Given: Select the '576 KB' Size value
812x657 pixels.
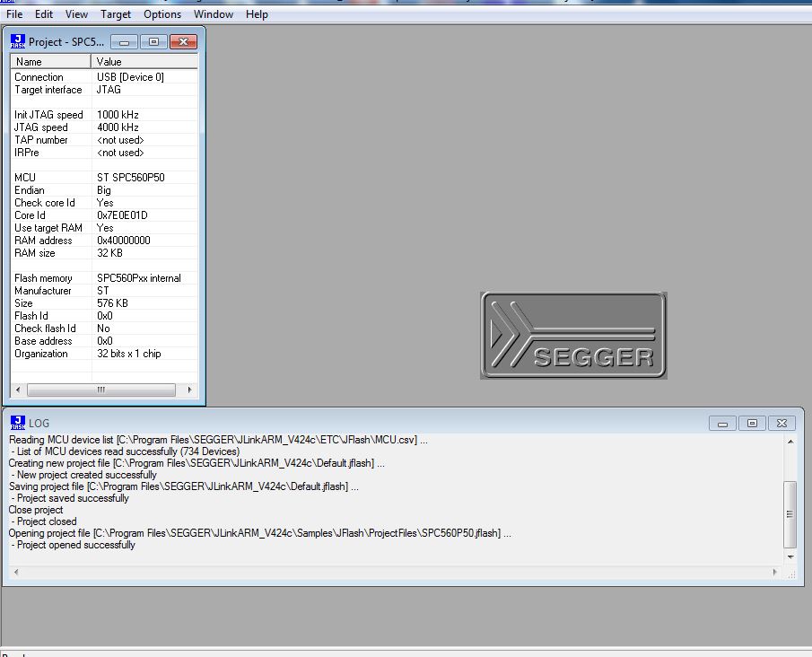Looking at the screenshot, I should pyautogui.click(x=112, y=303).
